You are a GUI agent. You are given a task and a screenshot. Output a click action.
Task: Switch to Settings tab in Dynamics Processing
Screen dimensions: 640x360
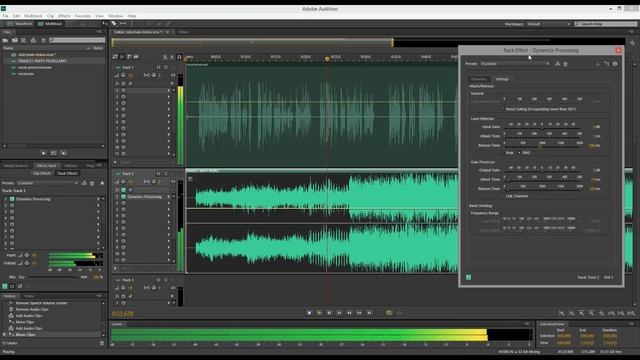[502, 79]
